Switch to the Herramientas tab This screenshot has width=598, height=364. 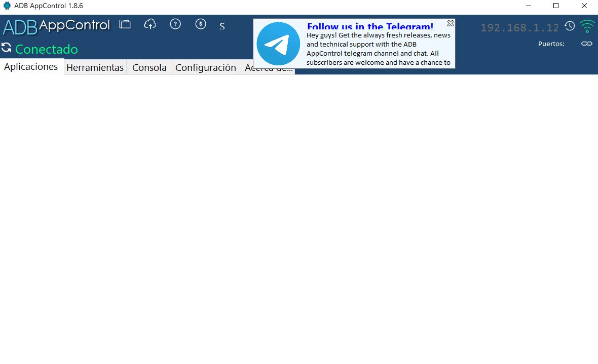pos(95,67)
